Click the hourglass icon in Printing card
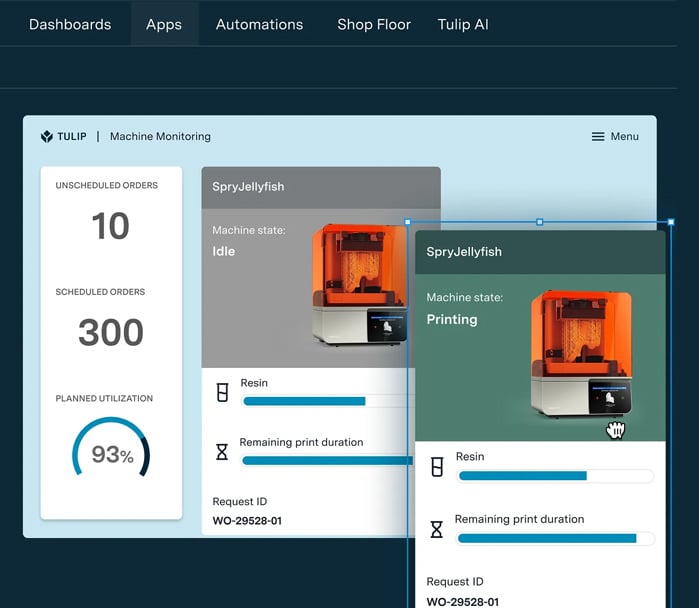The image size is (699, 608). coord(437,529)
